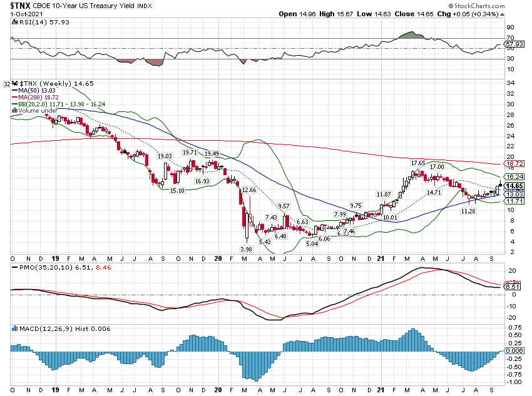Click the 'Open 14.96' value
Screen dimensions: 532x396
click(297, 14)
